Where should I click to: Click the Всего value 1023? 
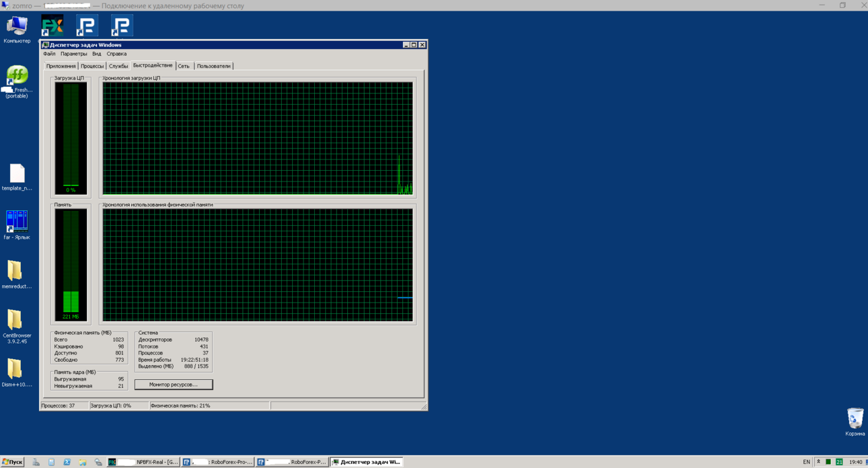pos(118,340)
